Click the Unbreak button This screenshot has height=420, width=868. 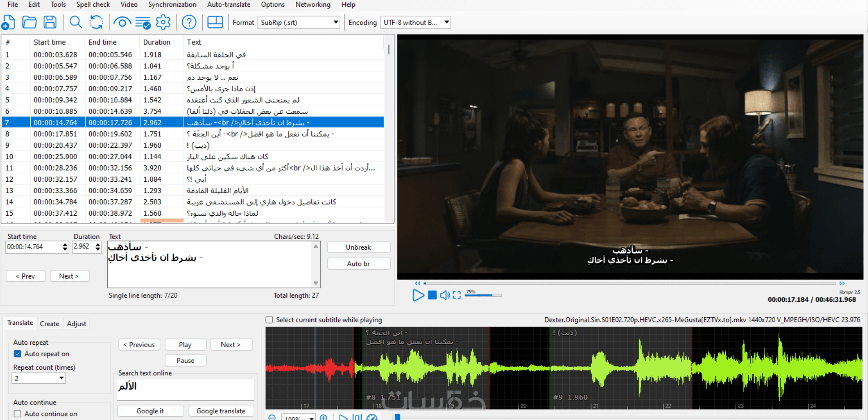tap(358, 247)
